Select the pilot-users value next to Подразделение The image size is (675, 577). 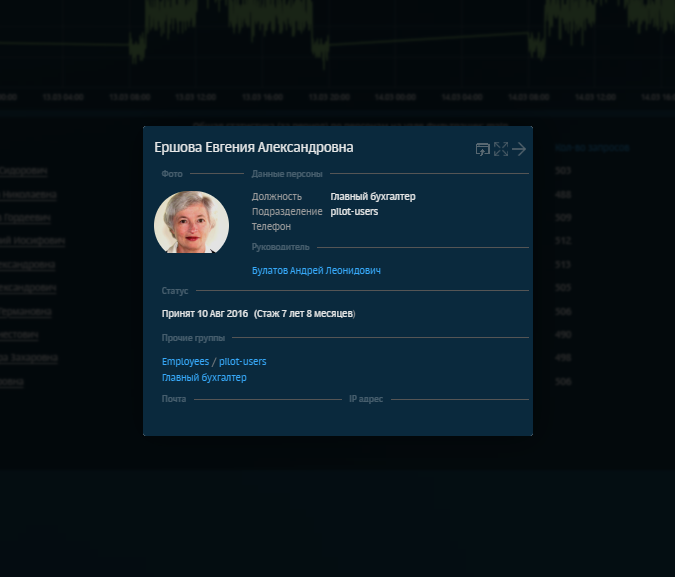(x=354, y=211)
